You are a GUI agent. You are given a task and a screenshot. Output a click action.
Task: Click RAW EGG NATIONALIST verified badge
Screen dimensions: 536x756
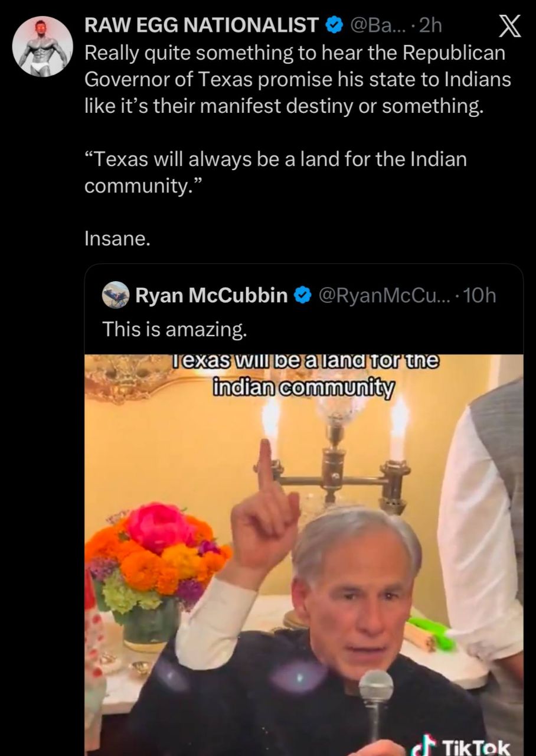(x=335, y=25)
